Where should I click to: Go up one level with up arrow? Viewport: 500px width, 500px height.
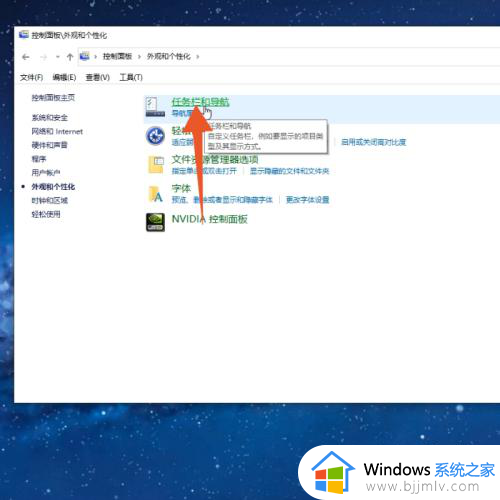tap(70, 57)
